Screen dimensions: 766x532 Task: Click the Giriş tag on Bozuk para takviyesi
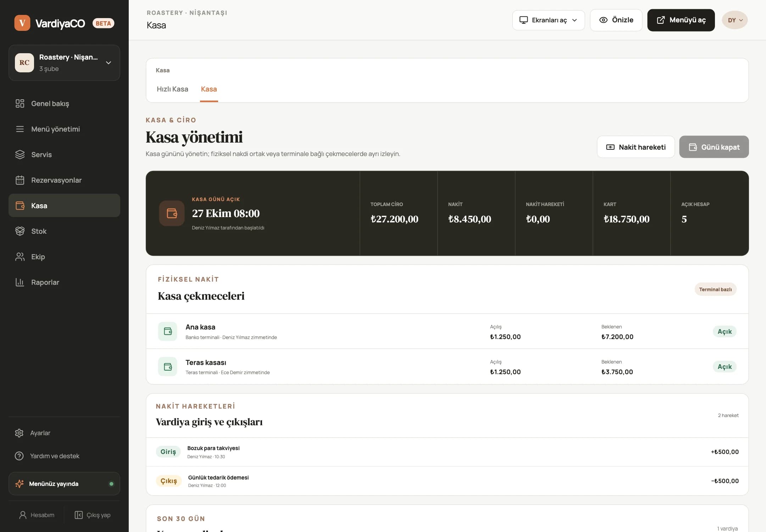click(x=168, y=452)
